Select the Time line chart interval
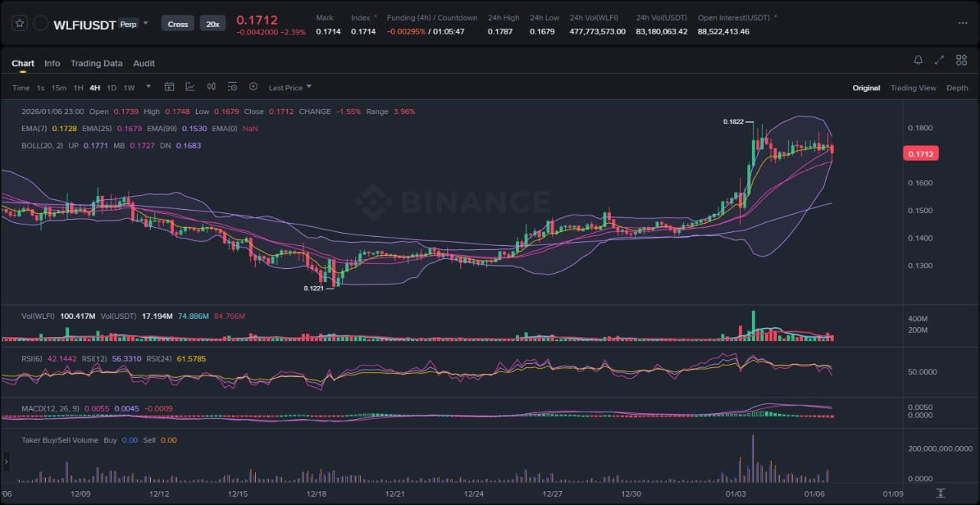Viewport: 980px width, 505px height. point(21,88)
